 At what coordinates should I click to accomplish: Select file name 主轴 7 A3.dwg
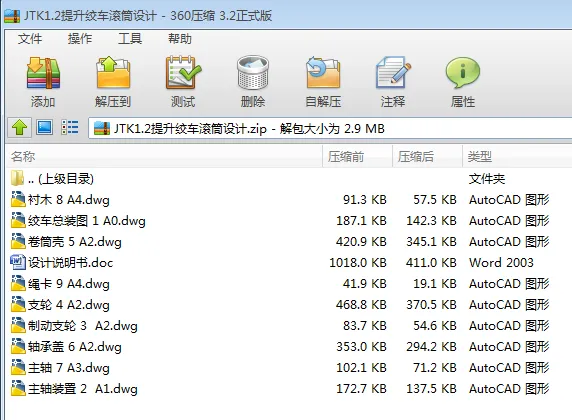pos(69,367)
